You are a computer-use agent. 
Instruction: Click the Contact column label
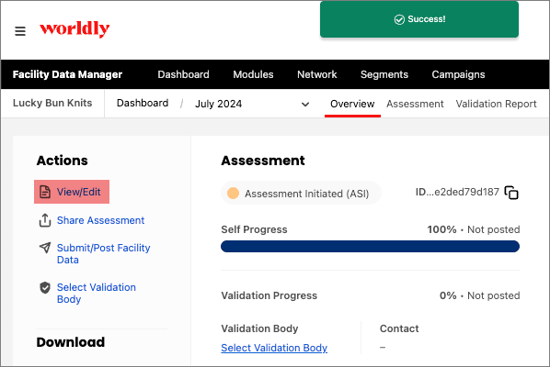[x=399, y=328]
